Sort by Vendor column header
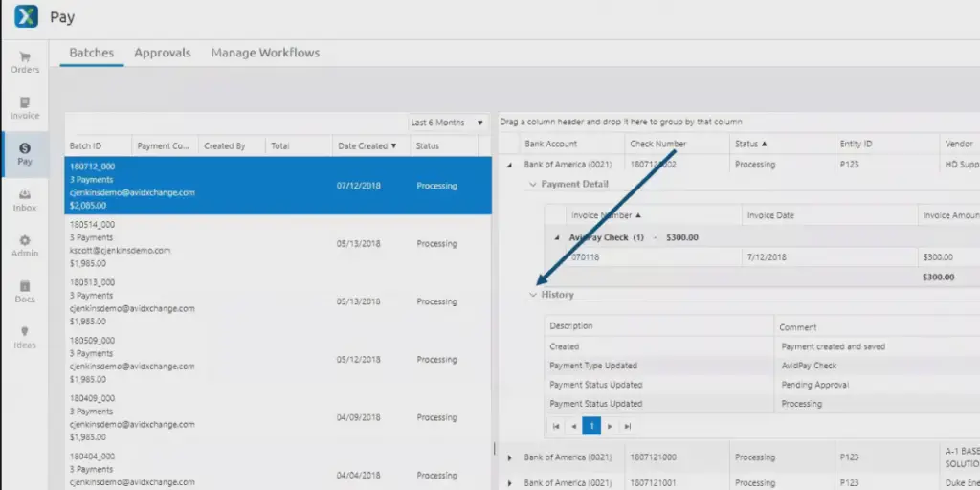980x490 pixels. pos(959,144)
